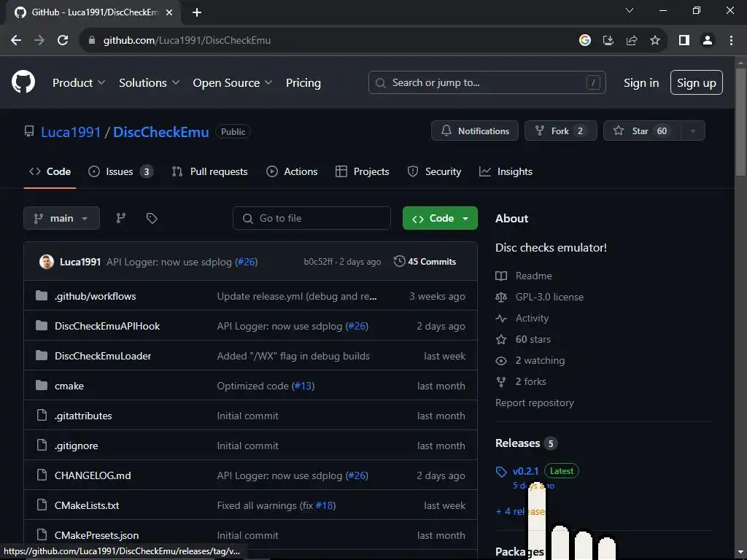
Task: Switch to the Projects tab
Action: (x=362, y=171)
